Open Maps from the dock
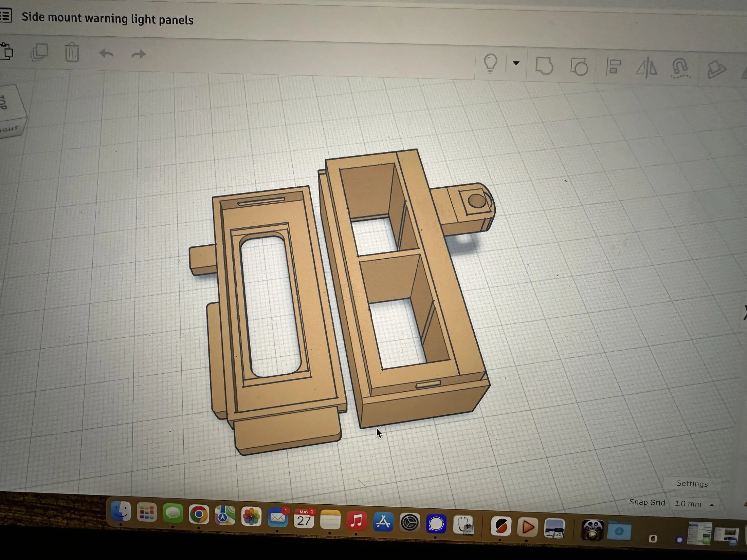The height and width of the screenshot is (560, 747). [x=225, y=516]
